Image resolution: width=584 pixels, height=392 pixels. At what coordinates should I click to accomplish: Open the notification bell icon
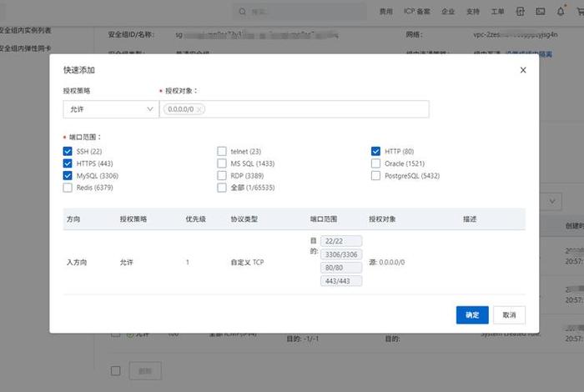[561, 11]
